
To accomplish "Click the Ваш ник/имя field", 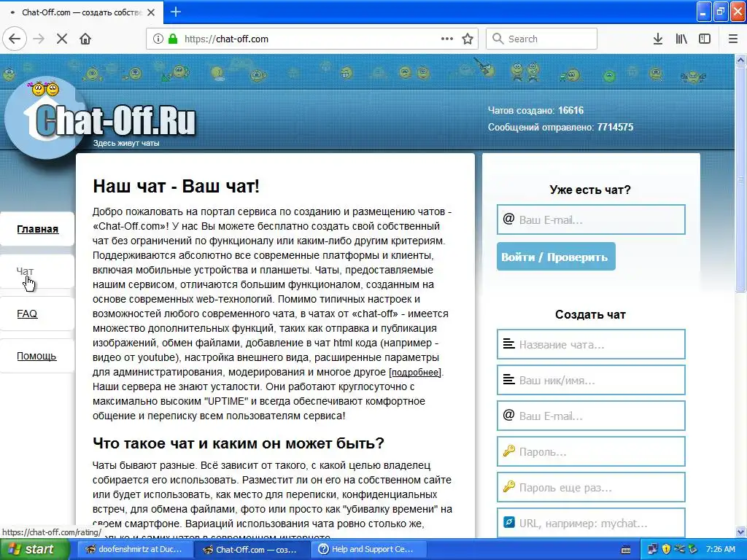I will [x=591, y=380].
